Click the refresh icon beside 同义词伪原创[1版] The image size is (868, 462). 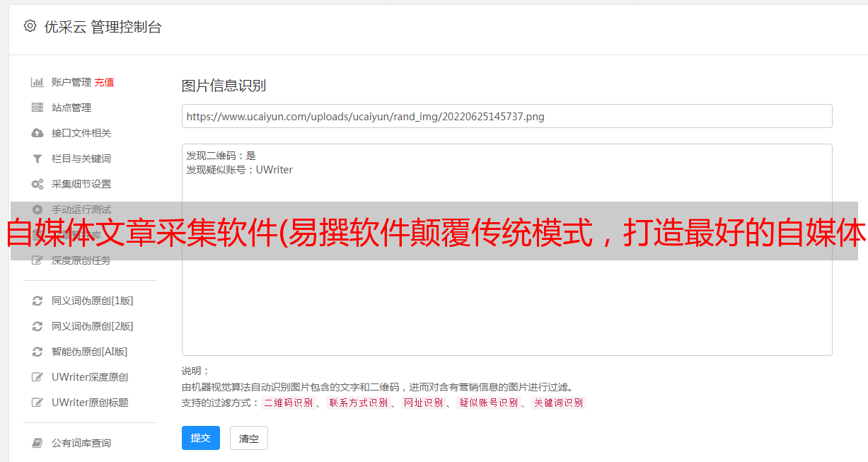37,301
